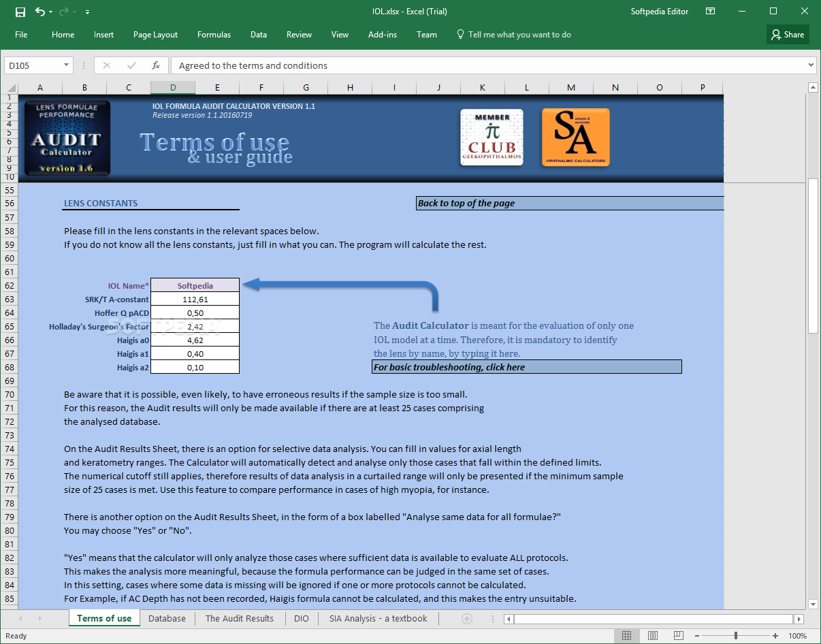
Task: Switch to Normal view in status bar
Action: point(626,636)
